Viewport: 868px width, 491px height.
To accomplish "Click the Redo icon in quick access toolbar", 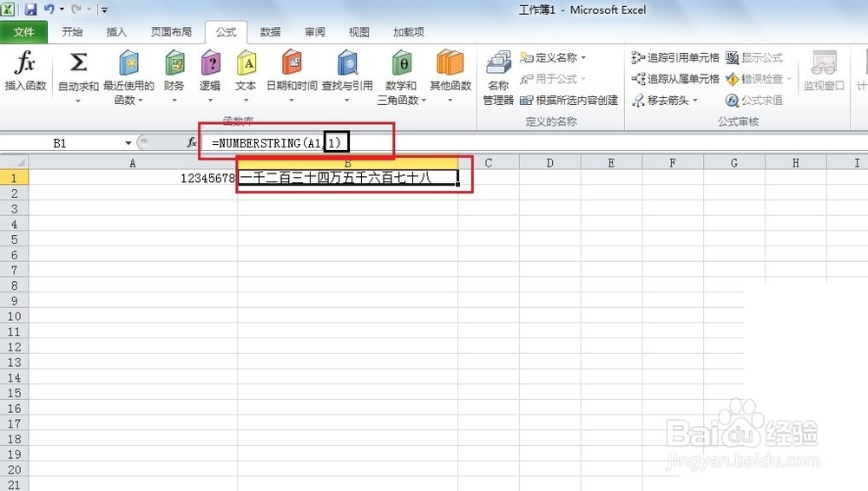I will [76, 10].
